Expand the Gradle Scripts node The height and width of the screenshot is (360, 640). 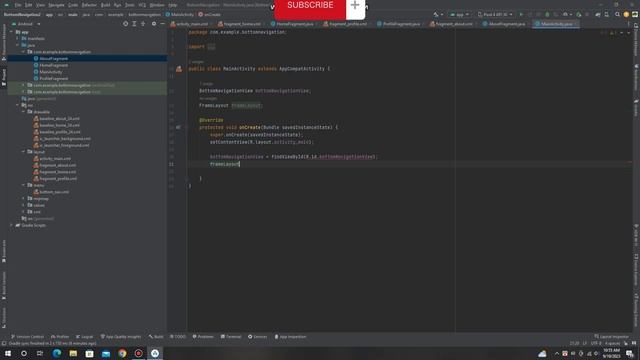click(11, 225)
